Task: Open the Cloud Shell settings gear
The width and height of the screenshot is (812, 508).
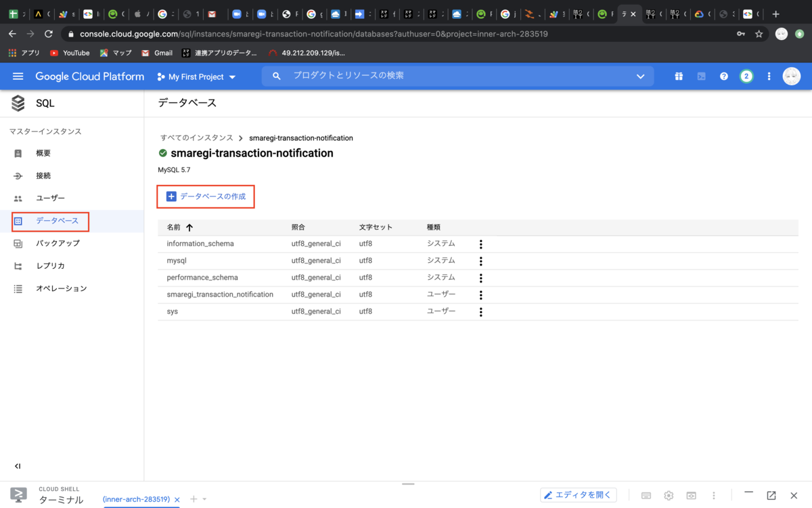Action: tap(669, 495)
